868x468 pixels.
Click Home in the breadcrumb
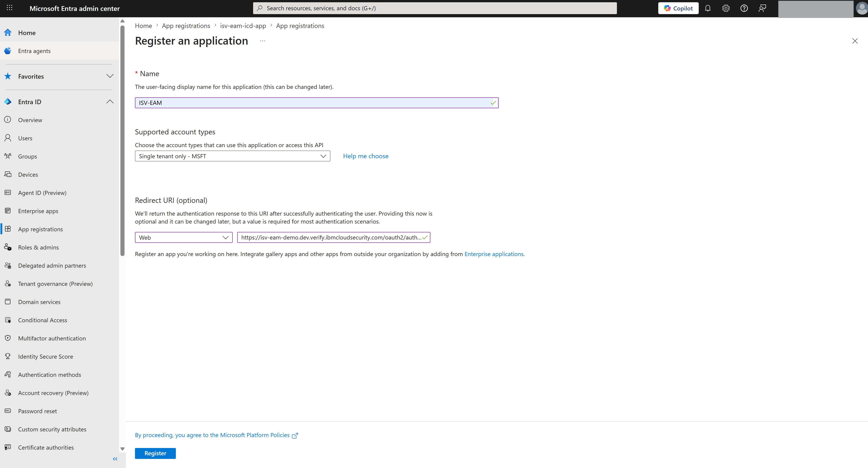pyautogui.click(x=144, y=26)
